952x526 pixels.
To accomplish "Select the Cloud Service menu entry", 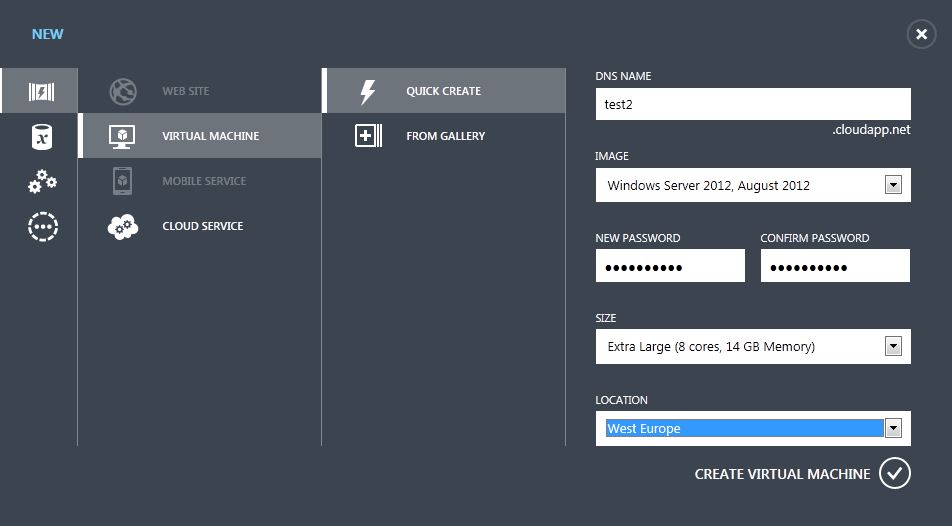I will pyautogui.click(x=202, y=226).
